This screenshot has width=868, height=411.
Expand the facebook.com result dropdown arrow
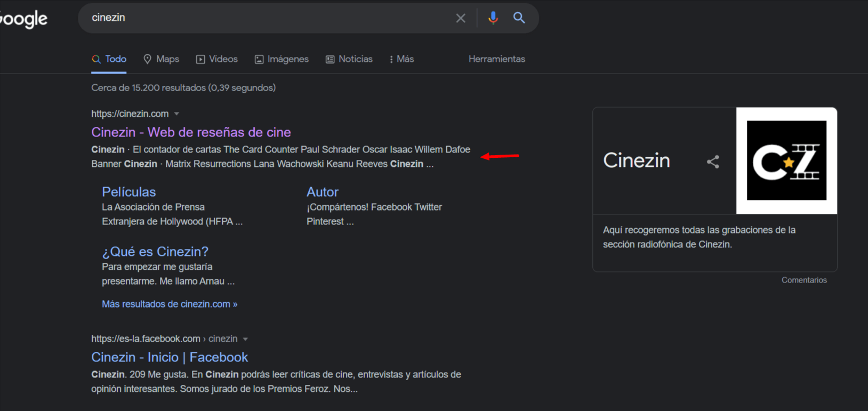coord(245,339)
